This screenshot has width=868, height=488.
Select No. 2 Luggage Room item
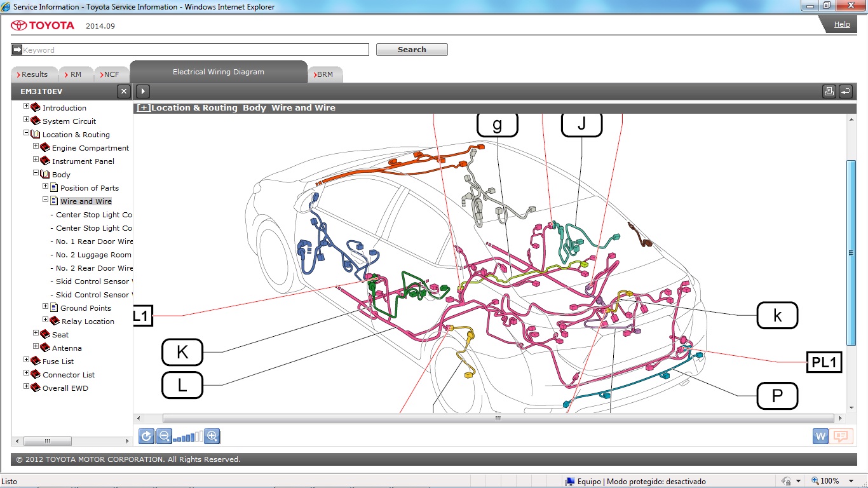tap(91, 255)
